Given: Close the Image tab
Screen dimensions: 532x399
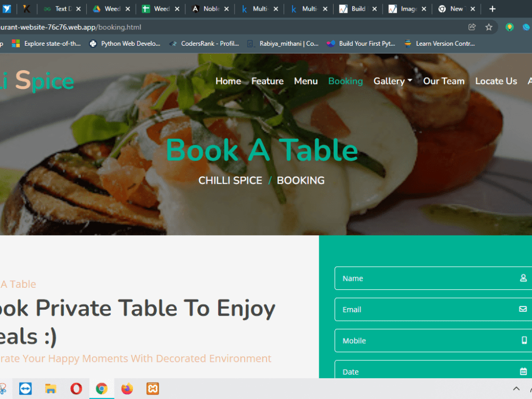Looking at the screenshot, I should click(424, 9).
